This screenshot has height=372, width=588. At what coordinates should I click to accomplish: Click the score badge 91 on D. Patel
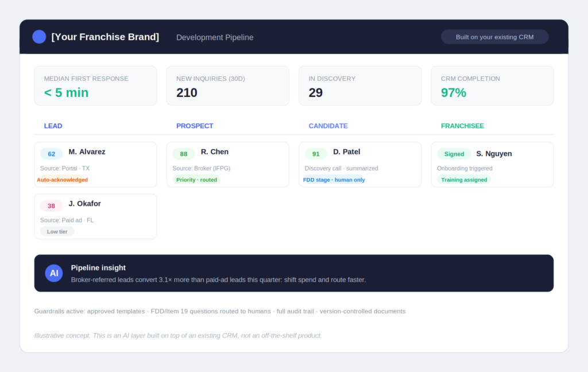coord(316,154)
